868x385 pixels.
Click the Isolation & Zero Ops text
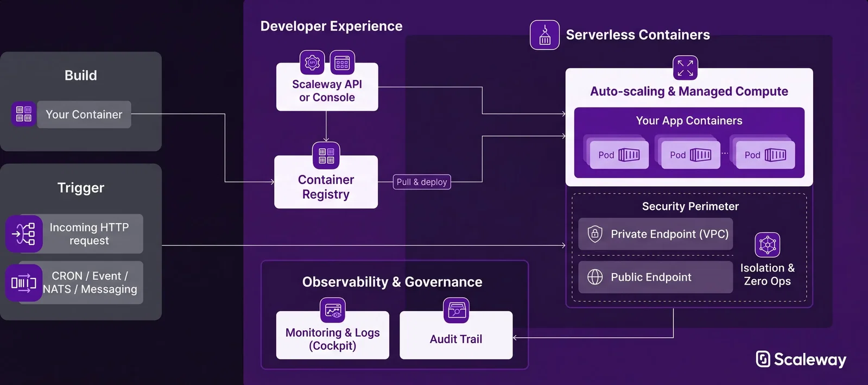pyautogui.click(x=768, y=274)
